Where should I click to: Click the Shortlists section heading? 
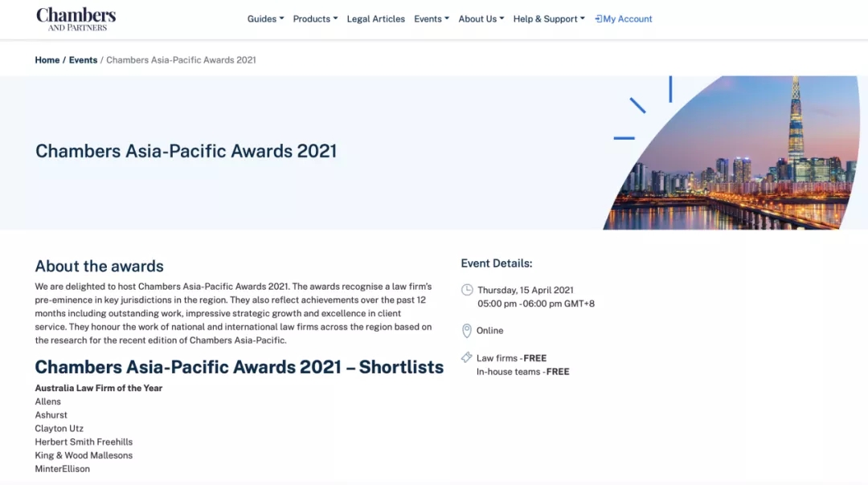[x=240, y=367]
